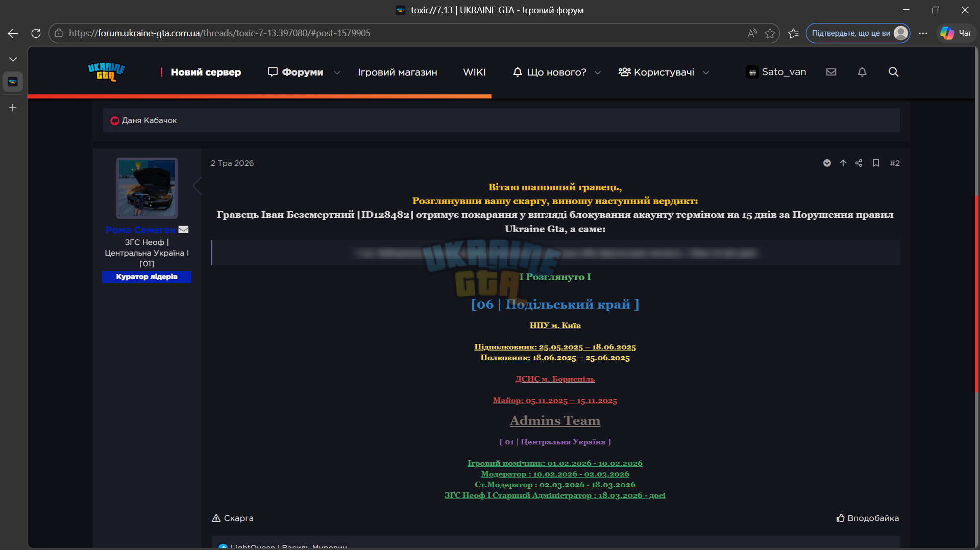Select the Центральна Україна server text
This screenshot has width=980, height=550.
pyautogui.click(x=555, y=442)
